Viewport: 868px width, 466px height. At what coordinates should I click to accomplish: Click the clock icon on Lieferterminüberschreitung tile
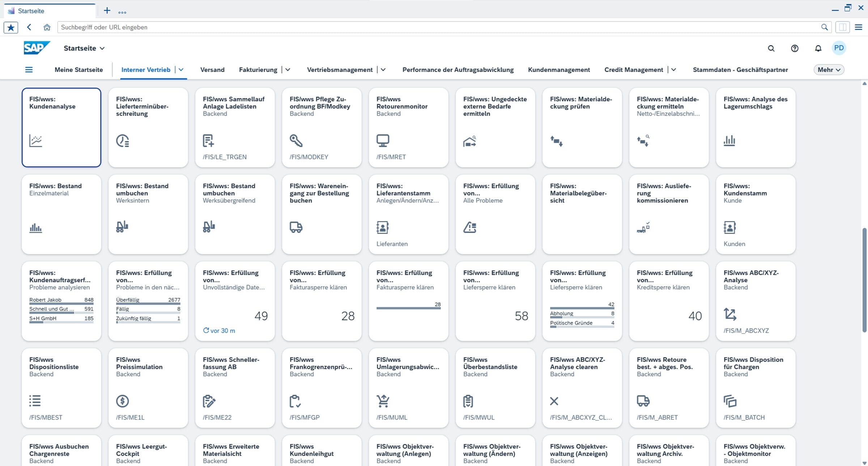tap(123, 140)
